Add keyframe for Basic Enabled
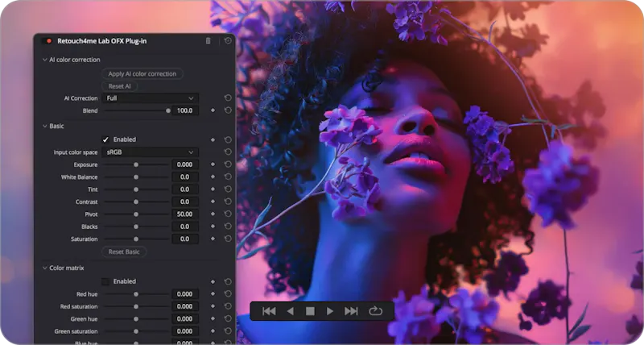Screen dimensions: 644x345 pos(213,139)
